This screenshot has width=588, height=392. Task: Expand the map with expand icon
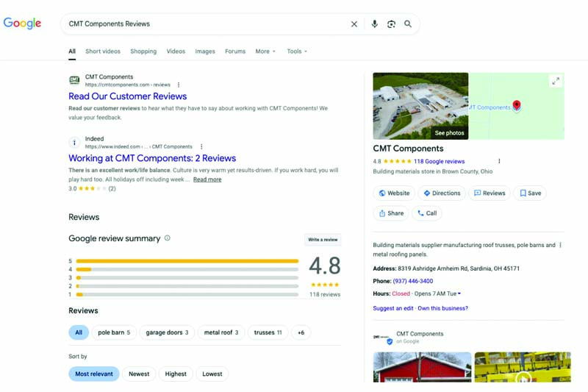(556, 81)
